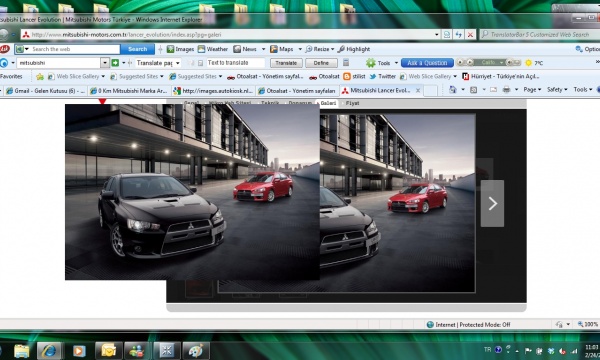Click the refresh icon in address bar
Viewport: 600px width, 360px height.
(458, 34)
